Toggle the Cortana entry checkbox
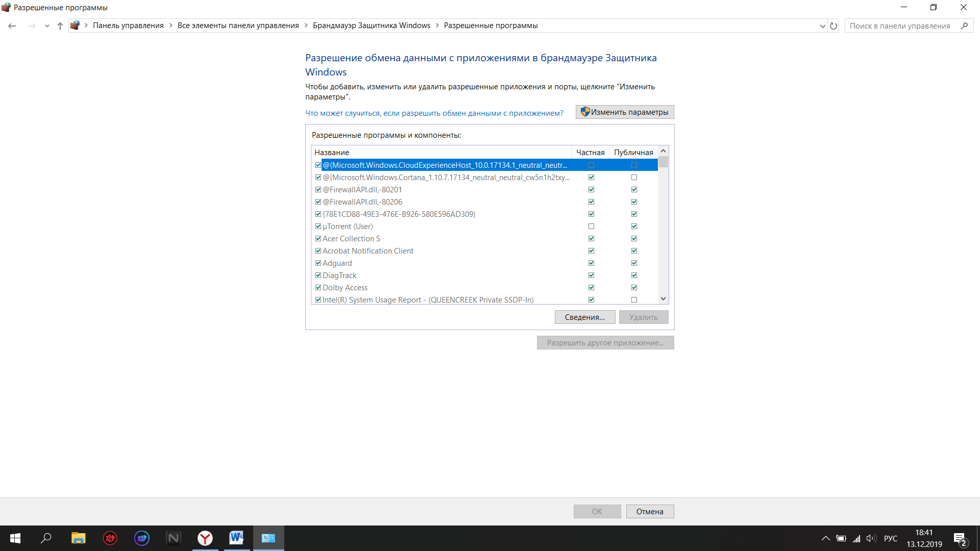This screenshot has width=980, height=551. [318, 178]
